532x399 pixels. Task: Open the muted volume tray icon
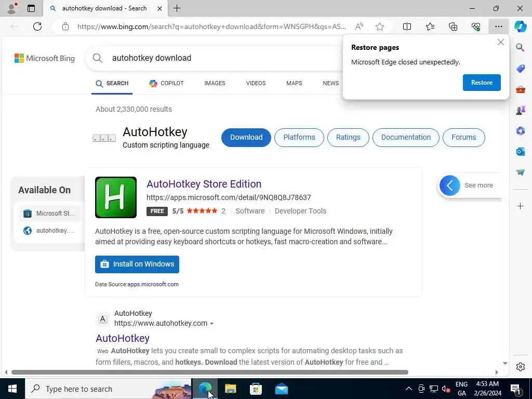click(446, 389)
